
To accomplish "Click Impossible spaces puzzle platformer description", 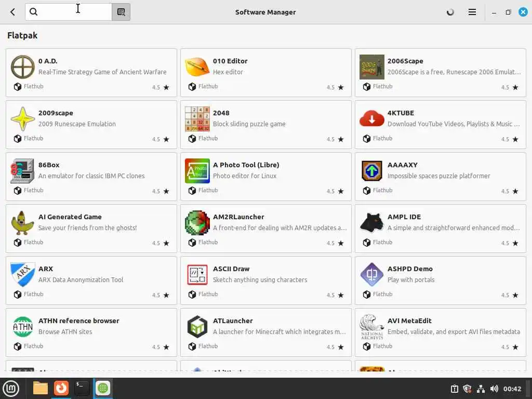I will click(438, 176).
